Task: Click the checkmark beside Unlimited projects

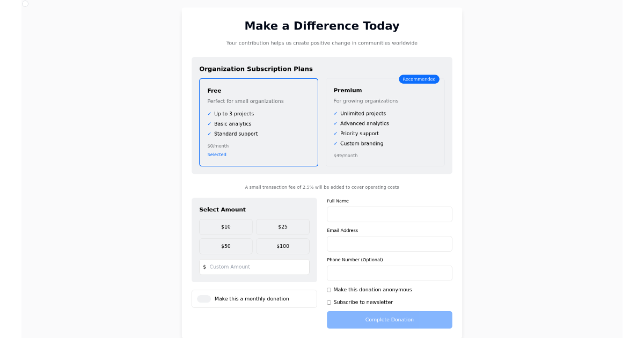Action: tap(335, 113)
